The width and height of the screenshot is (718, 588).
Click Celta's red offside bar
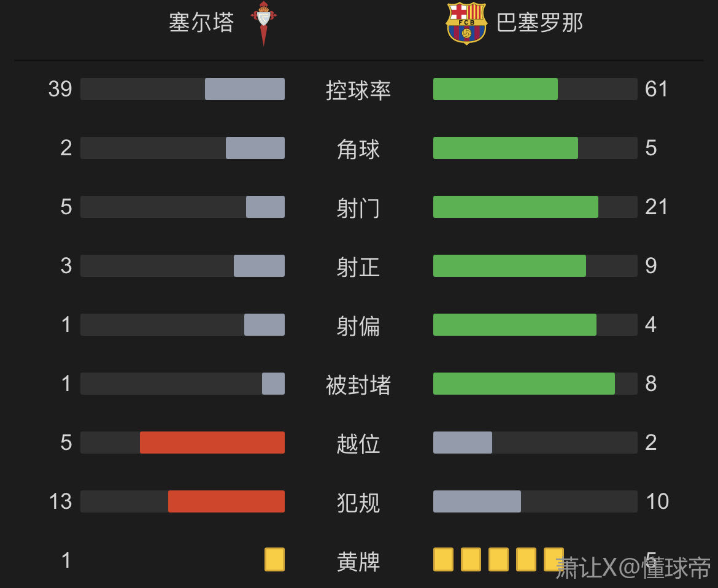click(x=212, y=443)
